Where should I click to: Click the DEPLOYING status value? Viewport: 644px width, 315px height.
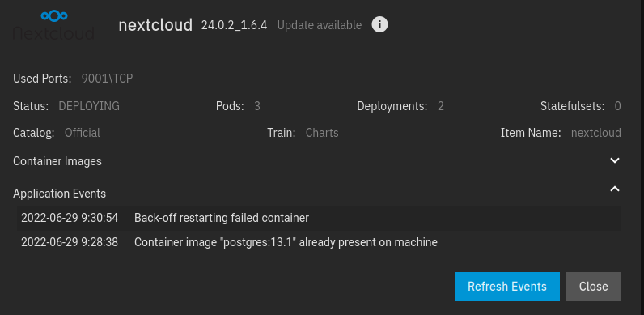coord(89,106)
